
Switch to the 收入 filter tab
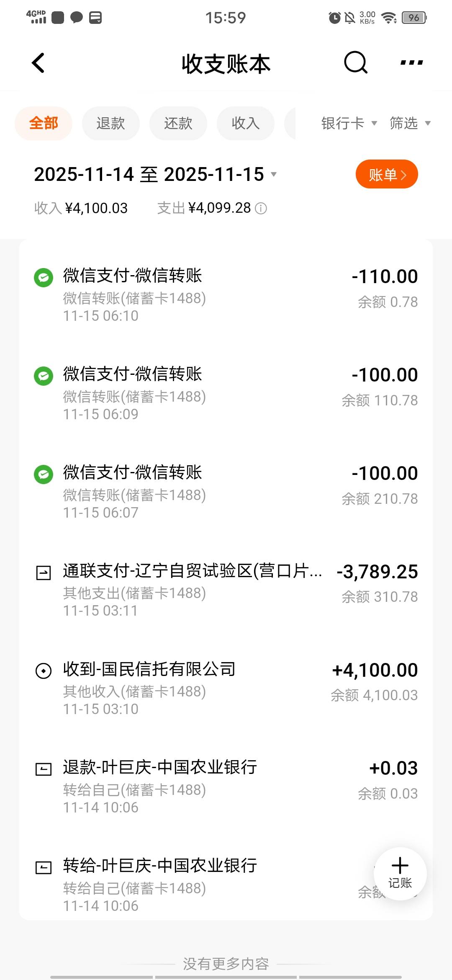tap(246, 123)
